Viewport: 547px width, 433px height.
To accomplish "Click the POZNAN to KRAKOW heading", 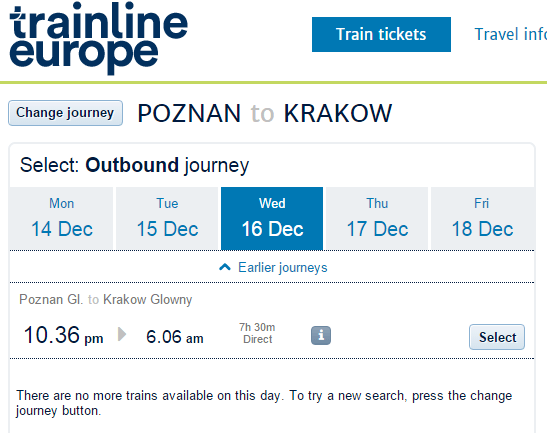I will 265,113.
